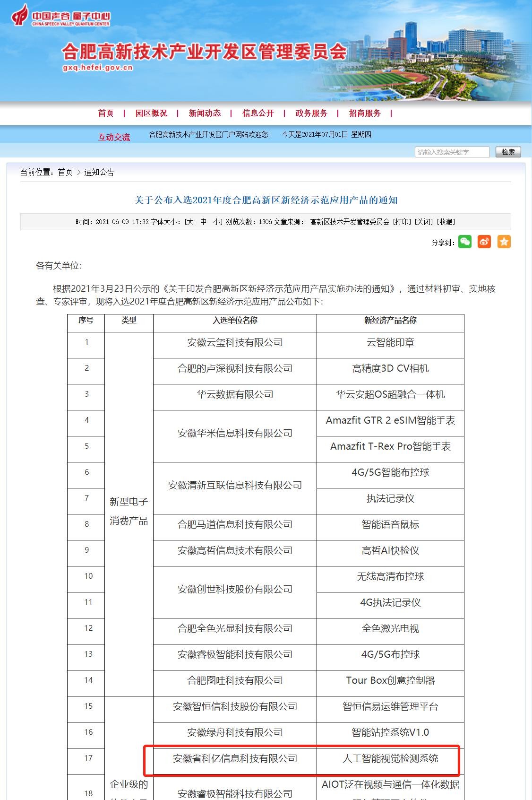Click the 打印 print link
Screen dimensions: 532x800
pyautogui.click(x=402, y=222)
